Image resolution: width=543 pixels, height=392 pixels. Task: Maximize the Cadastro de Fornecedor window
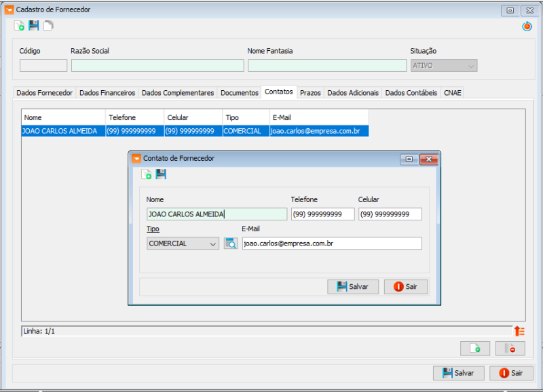(x=510, y=10)
